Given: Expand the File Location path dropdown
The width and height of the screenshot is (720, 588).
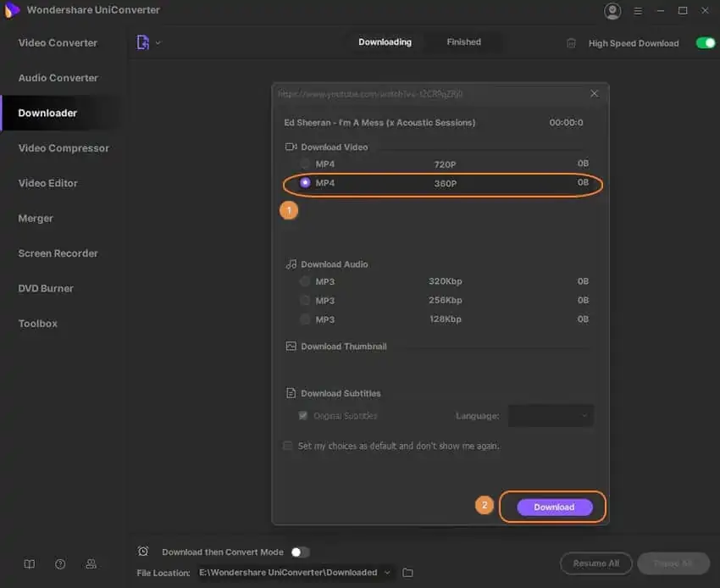Looking at the screenshot, I should coord(387,573).
